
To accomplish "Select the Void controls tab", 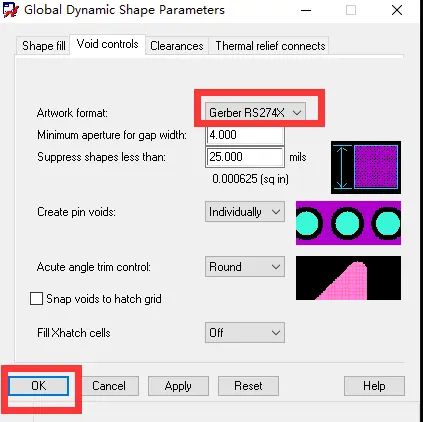I will [x=107, y=44].
